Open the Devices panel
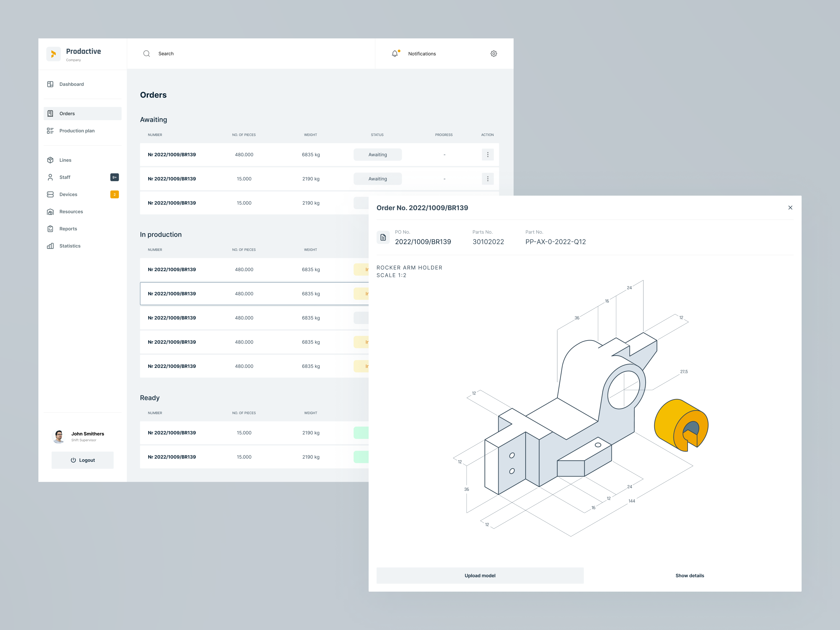Image resolution: width=840 pixels, height=630 pixels. pyautogui.click(x=50, y=194)
